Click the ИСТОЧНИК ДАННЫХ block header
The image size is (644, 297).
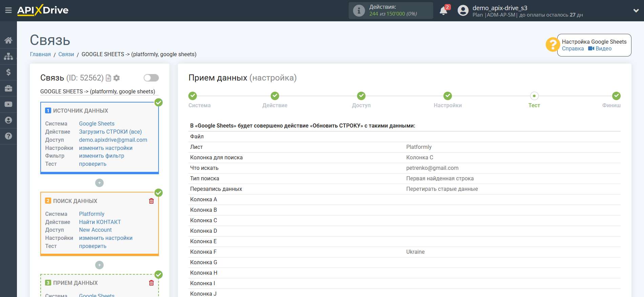point(81,111)
